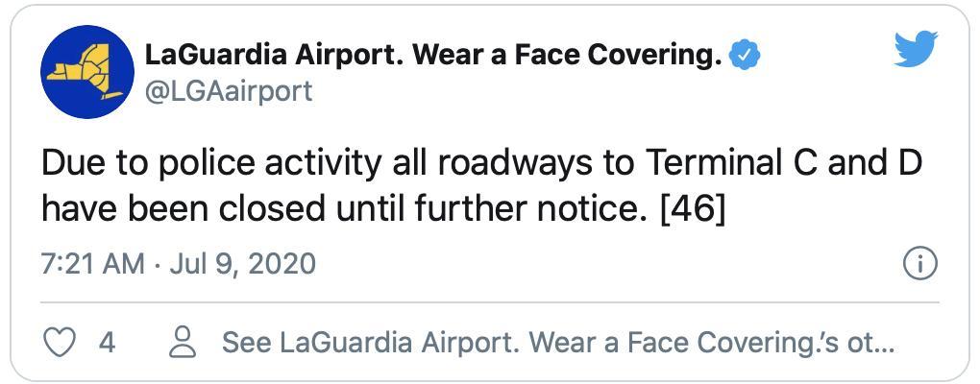Viewport: 980px width, 384px height.
Task: Click the blue Twitter bird logo
Action: (917, 49)
